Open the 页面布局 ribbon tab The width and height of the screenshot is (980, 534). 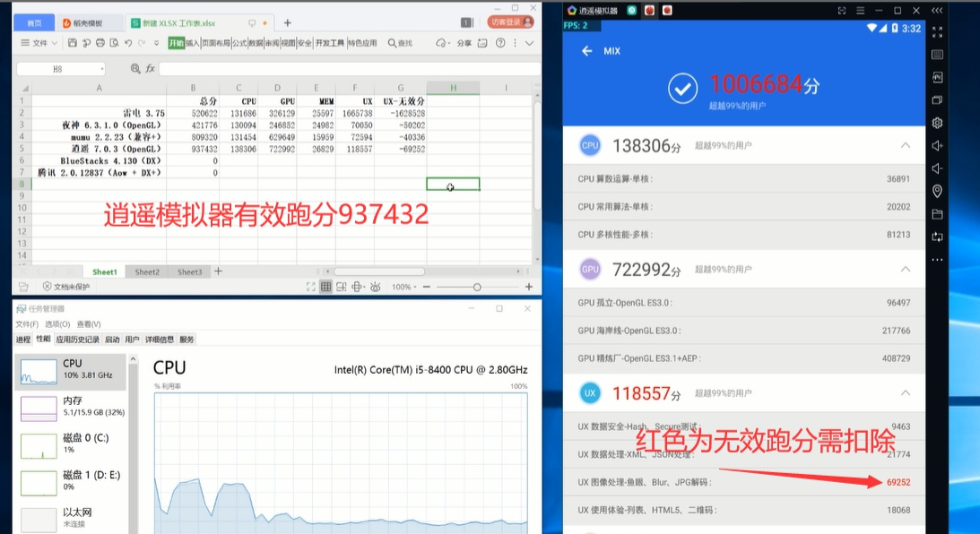(x=215, y=43)
